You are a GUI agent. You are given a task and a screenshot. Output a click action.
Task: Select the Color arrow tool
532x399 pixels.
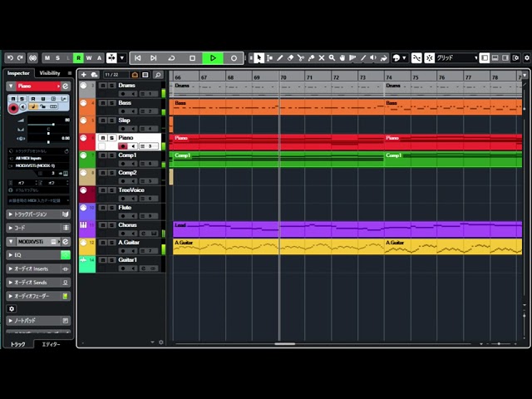coord(384,58)
